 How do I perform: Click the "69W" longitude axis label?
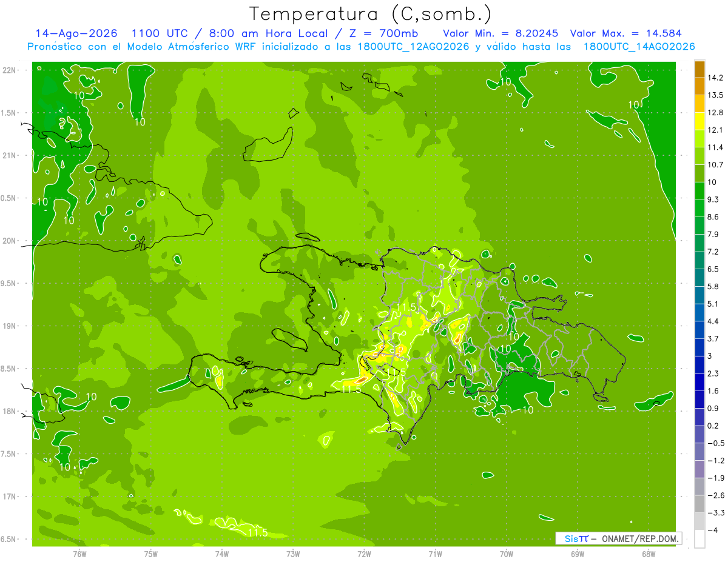click(577, 554)
